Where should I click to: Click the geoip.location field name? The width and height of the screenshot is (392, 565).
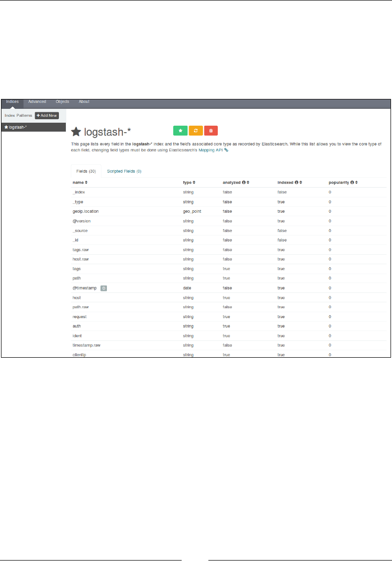pos(86,212)
